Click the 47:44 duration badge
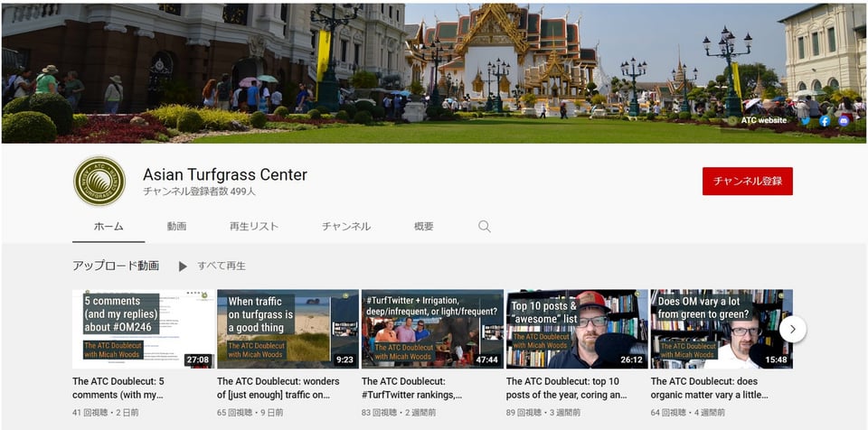 [486, 360]
